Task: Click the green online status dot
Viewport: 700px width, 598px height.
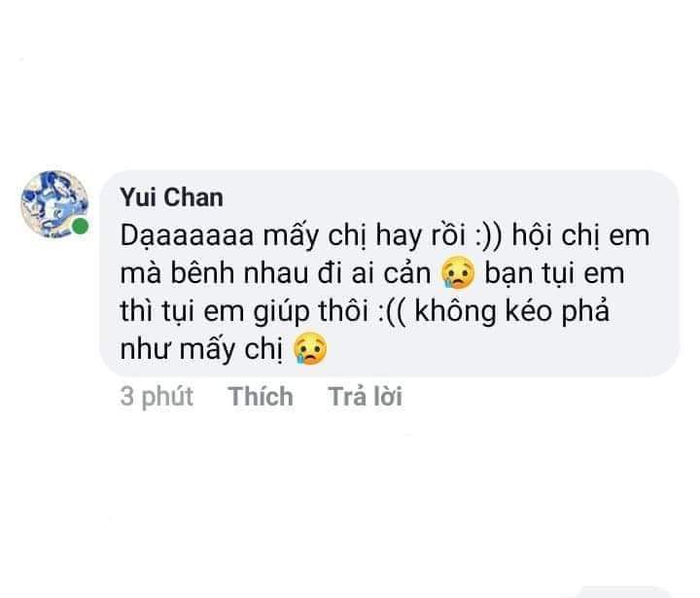Action: 81,227
